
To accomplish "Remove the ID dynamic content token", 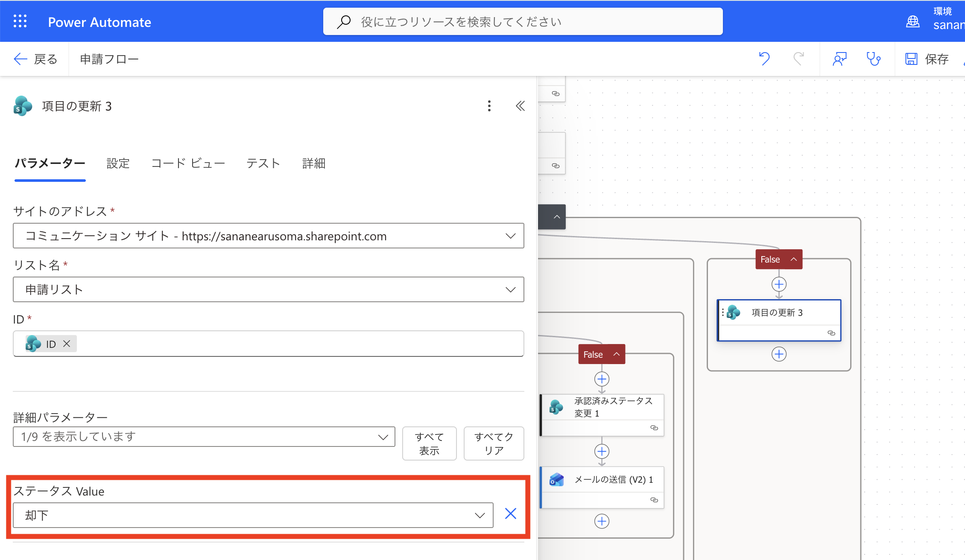I will pos(67,344).
